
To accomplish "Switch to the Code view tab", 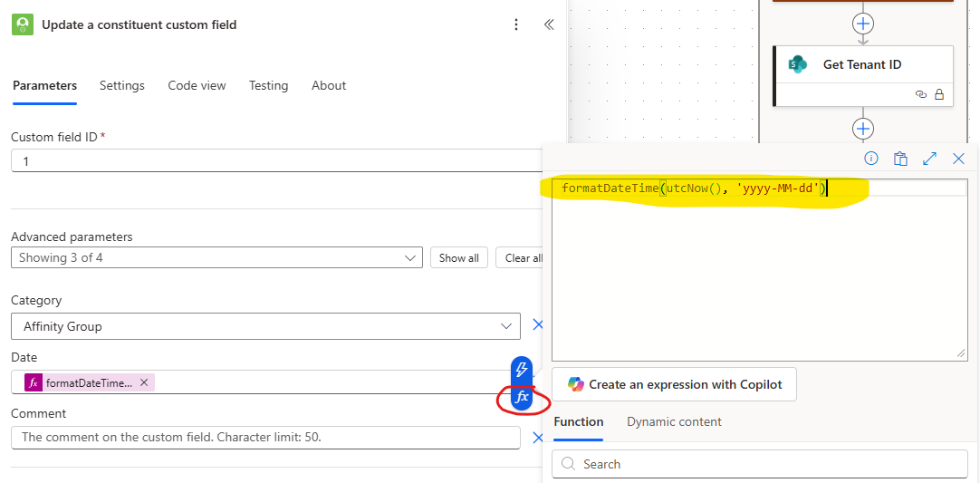I will coord(197,86).
